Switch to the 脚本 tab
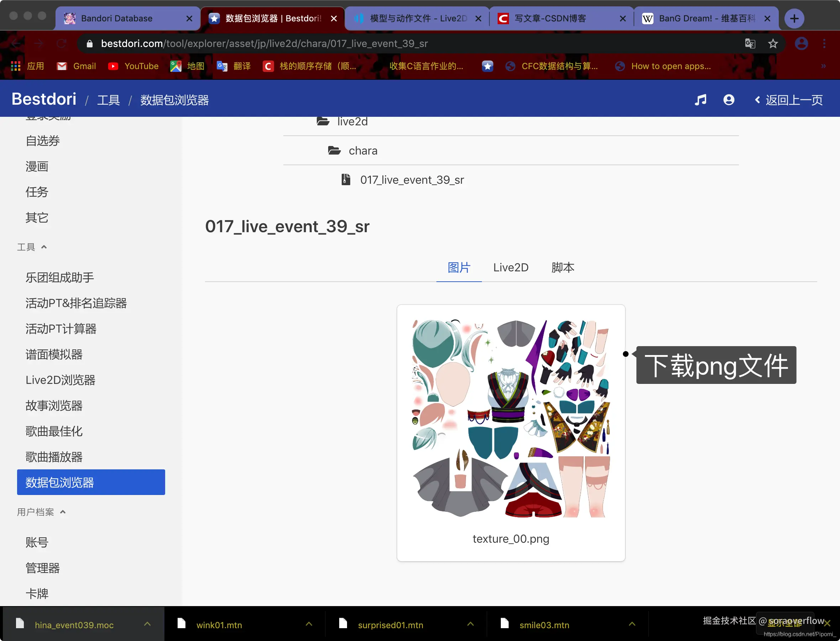The image size is (840, 641). tap(562, 267)
